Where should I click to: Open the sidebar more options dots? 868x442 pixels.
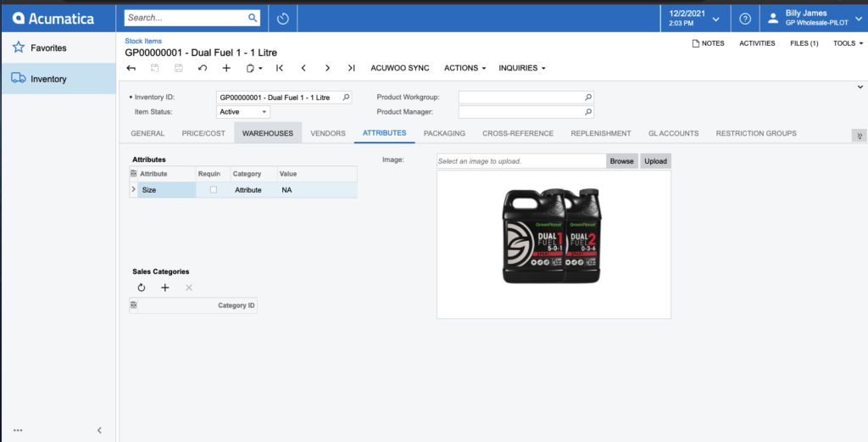[18, 430]
